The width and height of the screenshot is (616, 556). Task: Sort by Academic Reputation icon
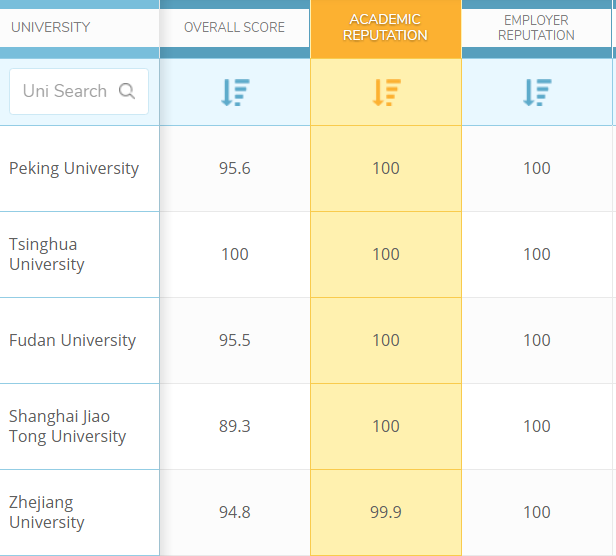tap(386, 92)
